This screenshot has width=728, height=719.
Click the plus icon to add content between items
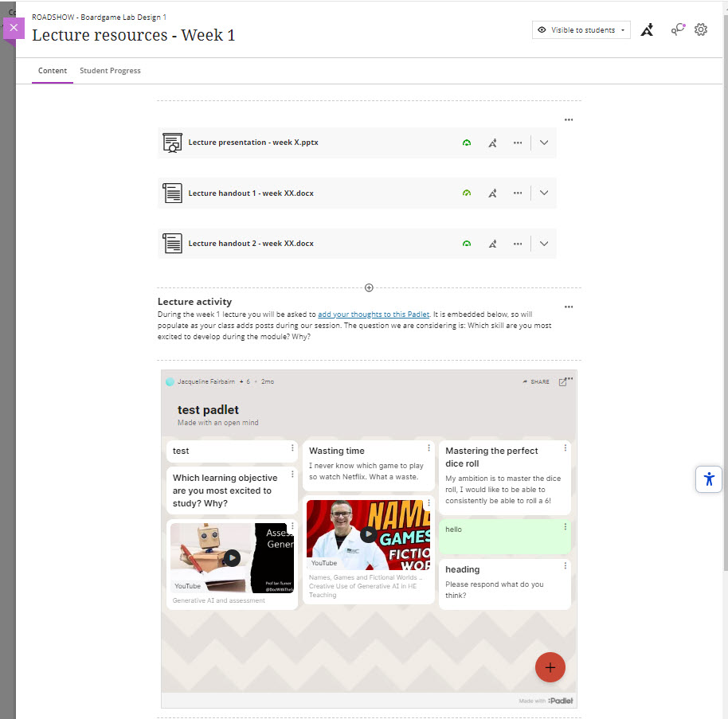tap(369, 287)
